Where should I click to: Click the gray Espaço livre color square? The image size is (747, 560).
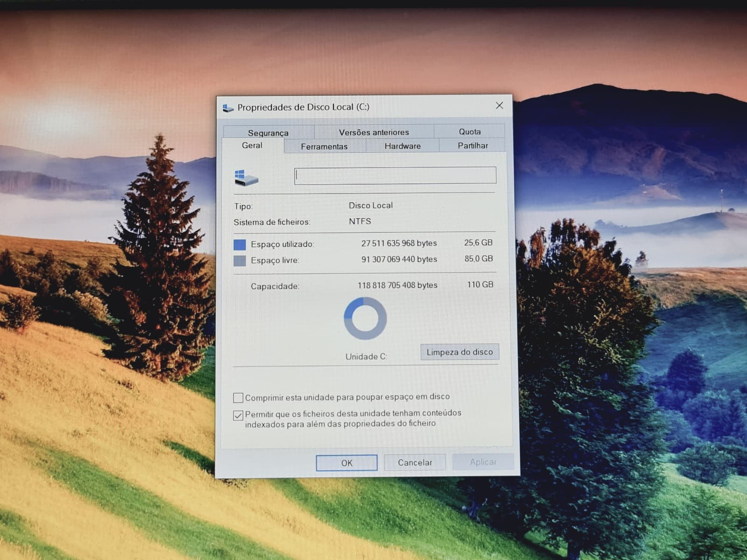(240, 260)
